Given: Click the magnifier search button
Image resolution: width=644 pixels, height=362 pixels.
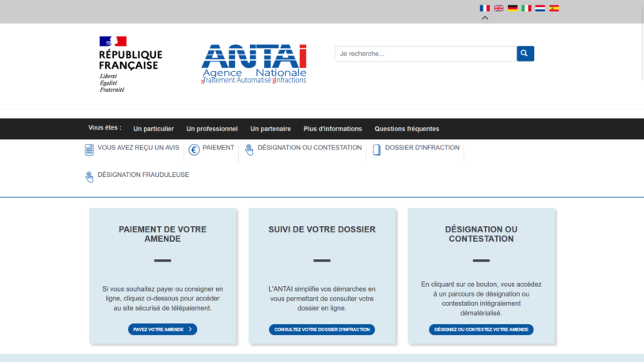Looking at the screenshot, I should click(x=525, y=54).
